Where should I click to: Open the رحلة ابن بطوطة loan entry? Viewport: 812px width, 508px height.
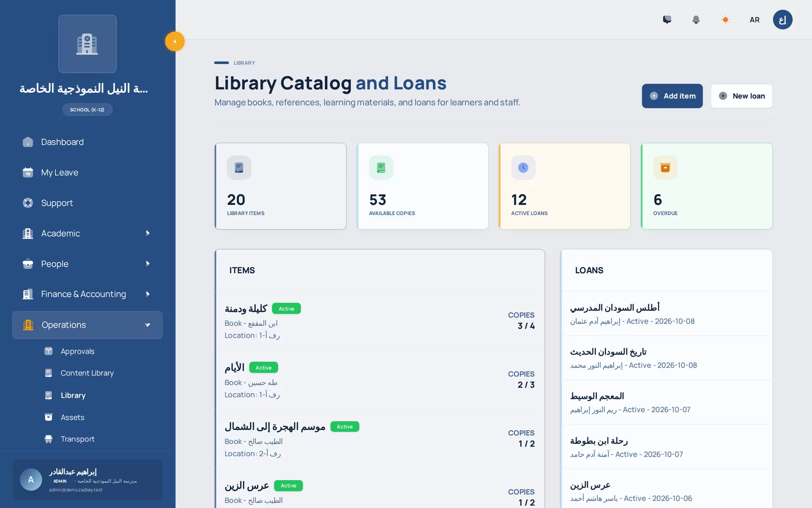(x=667, y=447)
